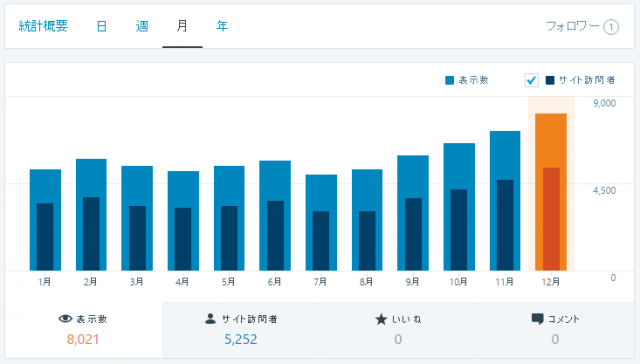This screenshot has width=640, height=364.
Task: Select the 月 tab
Action: click(x=182, y=26)
